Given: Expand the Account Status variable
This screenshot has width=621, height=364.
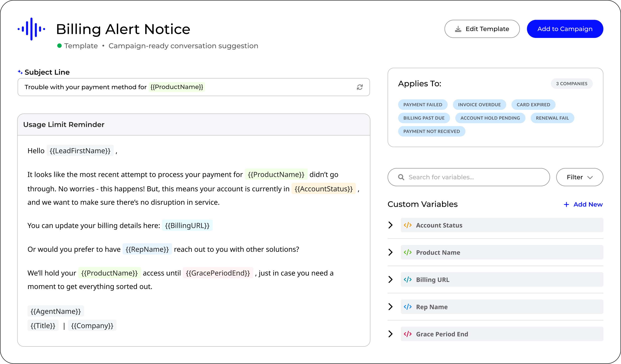Looking at the screenshot, I should tap(390, 225).
